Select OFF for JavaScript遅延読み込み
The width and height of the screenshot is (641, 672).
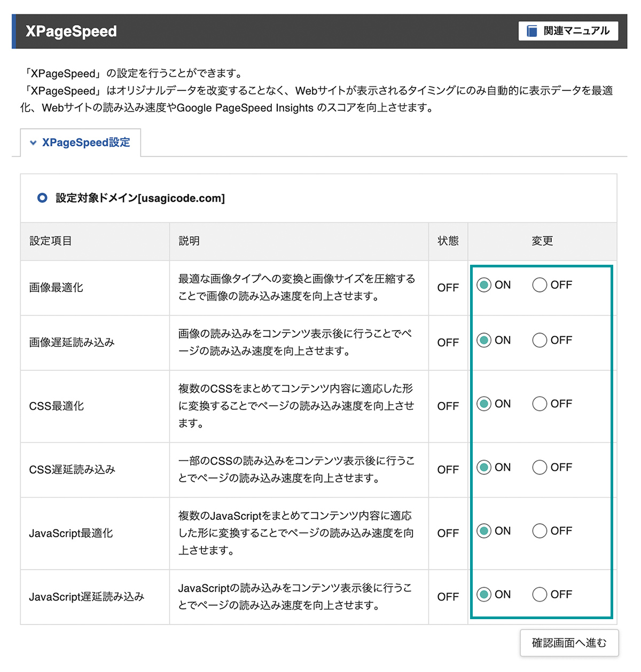tap(540, 594)
